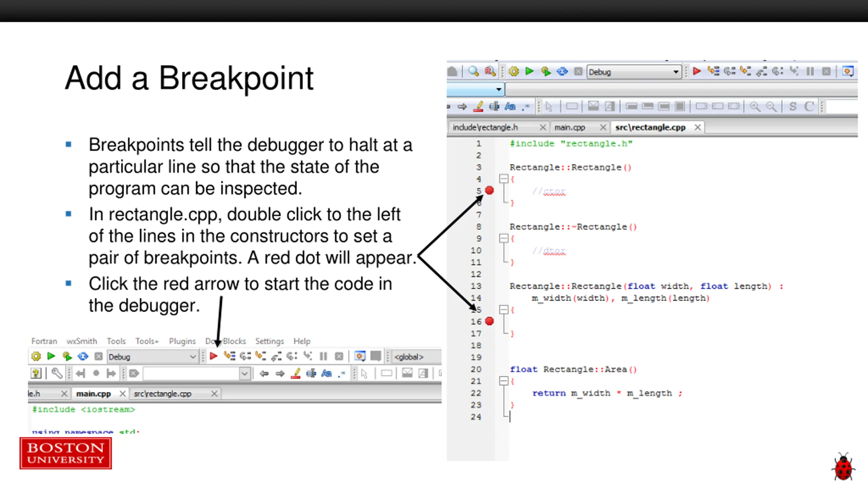
Task: Click the green Run arrow in the rectangle.cpp screenshot
Action: point(529,71)
